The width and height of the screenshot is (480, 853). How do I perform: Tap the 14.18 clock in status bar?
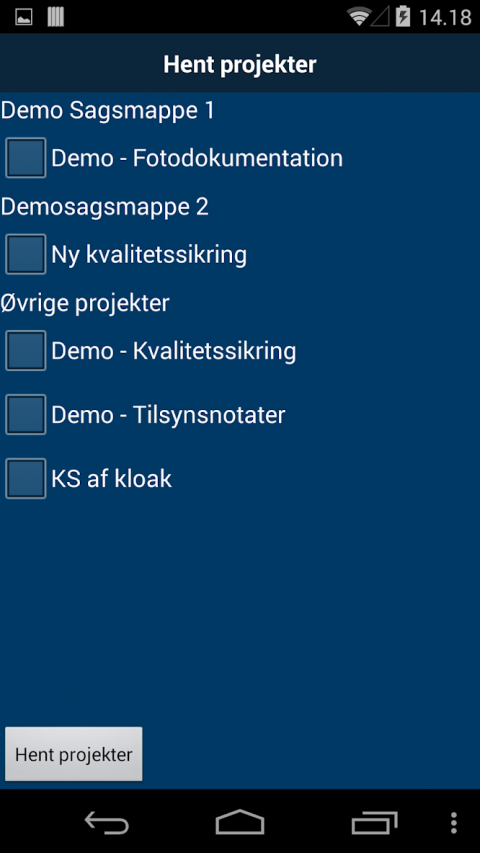pos(445,17)
